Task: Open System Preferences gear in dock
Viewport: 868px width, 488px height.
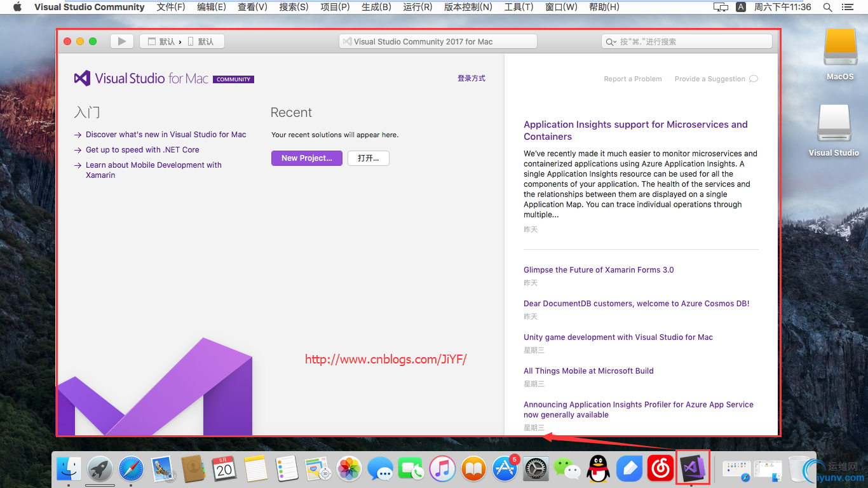Action: (x=536, y=469)
